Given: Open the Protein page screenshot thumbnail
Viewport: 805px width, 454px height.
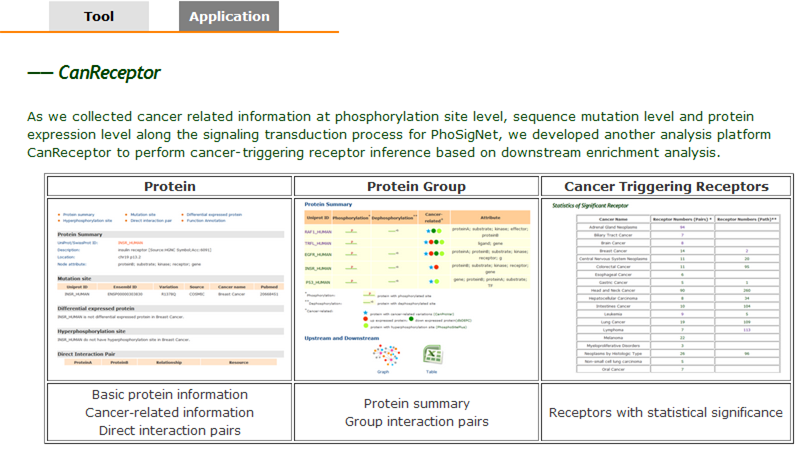Looking at the screenshot, I should (169, 289).
